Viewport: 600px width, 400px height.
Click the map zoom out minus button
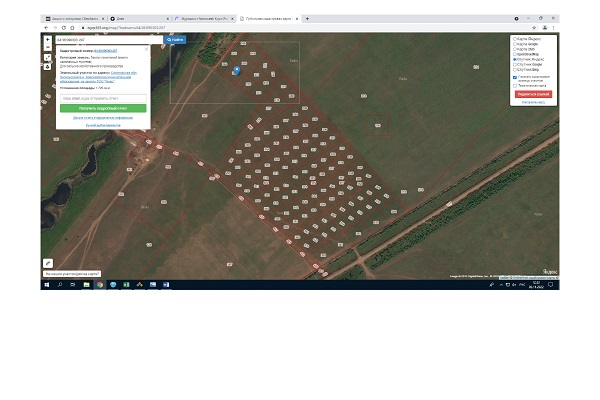pyautogui.click(x=48, y=47)
